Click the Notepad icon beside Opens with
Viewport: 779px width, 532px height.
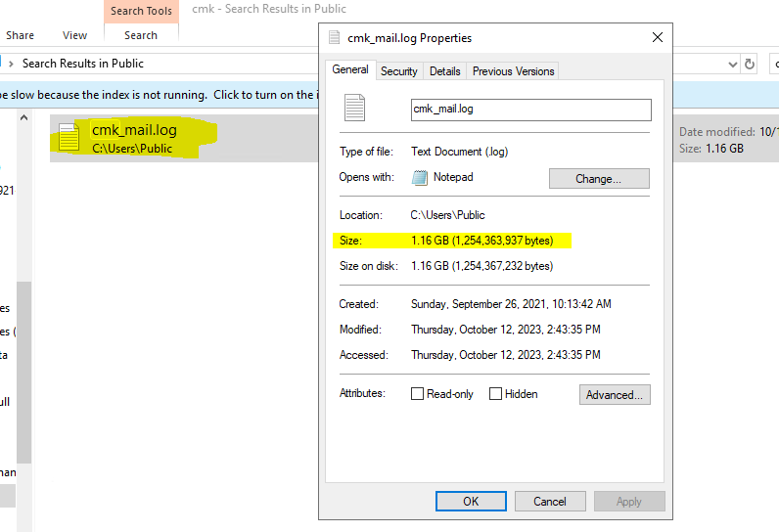click(x=420, y=178)
